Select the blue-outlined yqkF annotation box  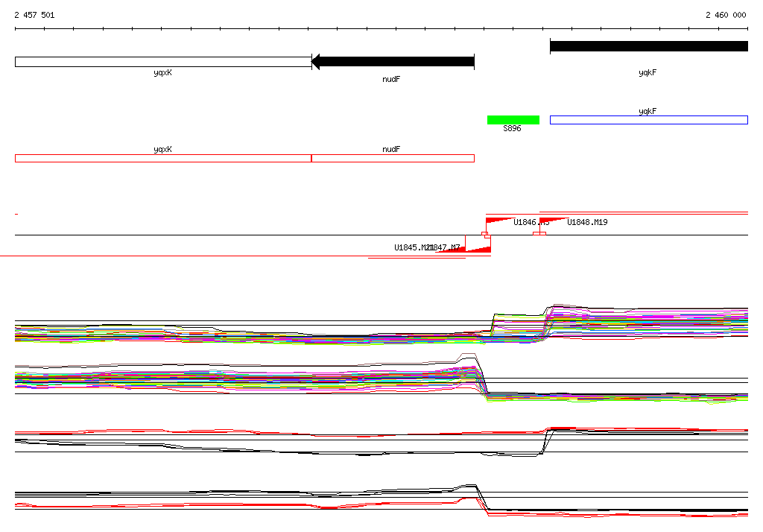tap(648, 120)
